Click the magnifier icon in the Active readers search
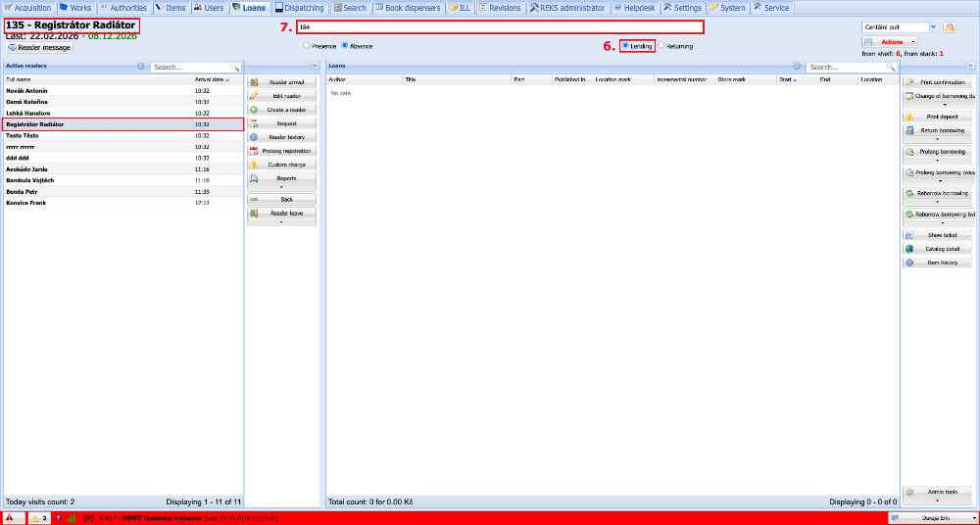 [x=235, y=67]
